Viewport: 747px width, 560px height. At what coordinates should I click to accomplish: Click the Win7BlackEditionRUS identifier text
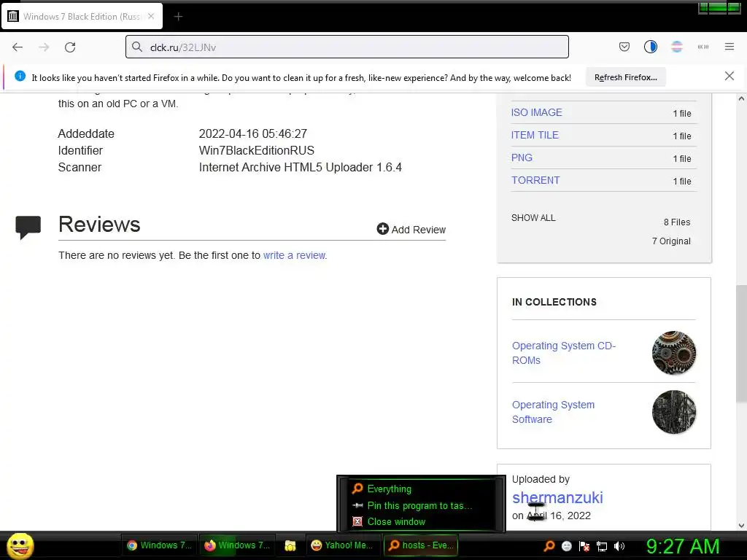[x=256, y=150]
